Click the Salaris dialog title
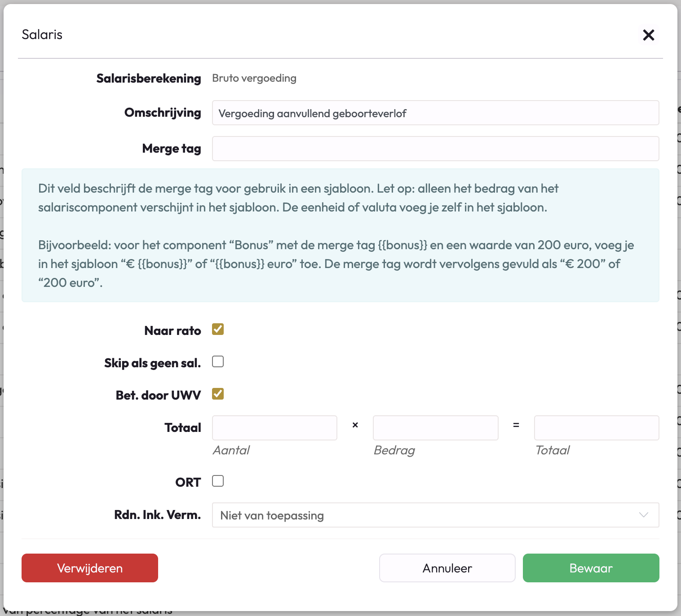The width and height of the screenshot is (681, 616). [42, 35]
